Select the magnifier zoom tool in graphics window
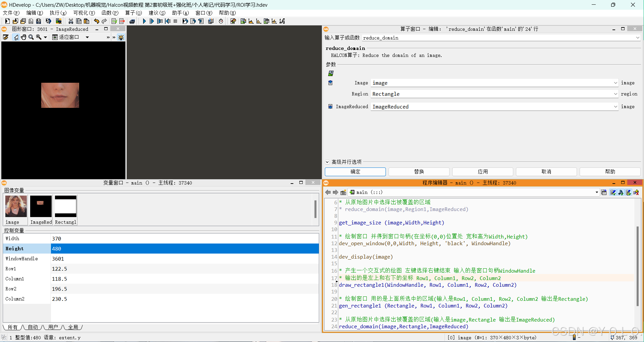This screenshot has height=342, width=644. (x=31, y=37)
